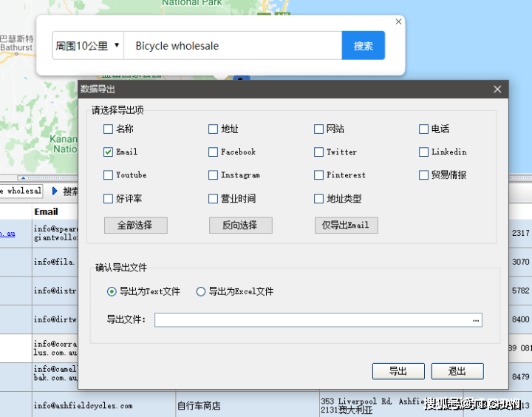Check the 营业时间 checkbox
Screen dimensions: 532x417
coord(213,199)
